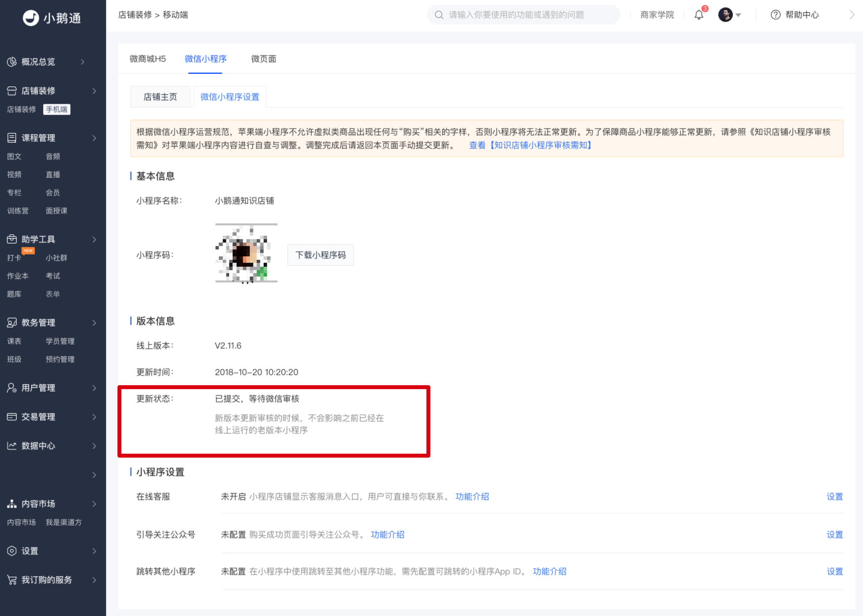This screenshot has width=863, height=616.
Task: Expand the 数据中心 chevron
Action: click(x=94, y=446)
